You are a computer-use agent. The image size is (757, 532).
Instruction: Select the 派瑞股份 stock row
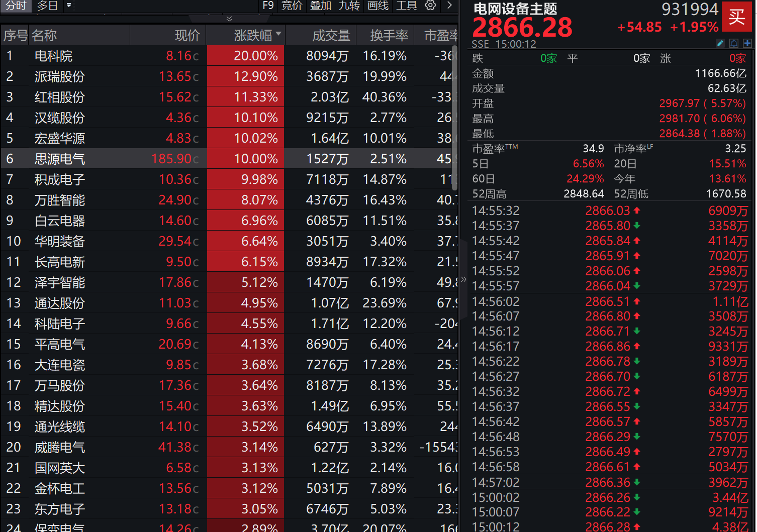[229, 76]
